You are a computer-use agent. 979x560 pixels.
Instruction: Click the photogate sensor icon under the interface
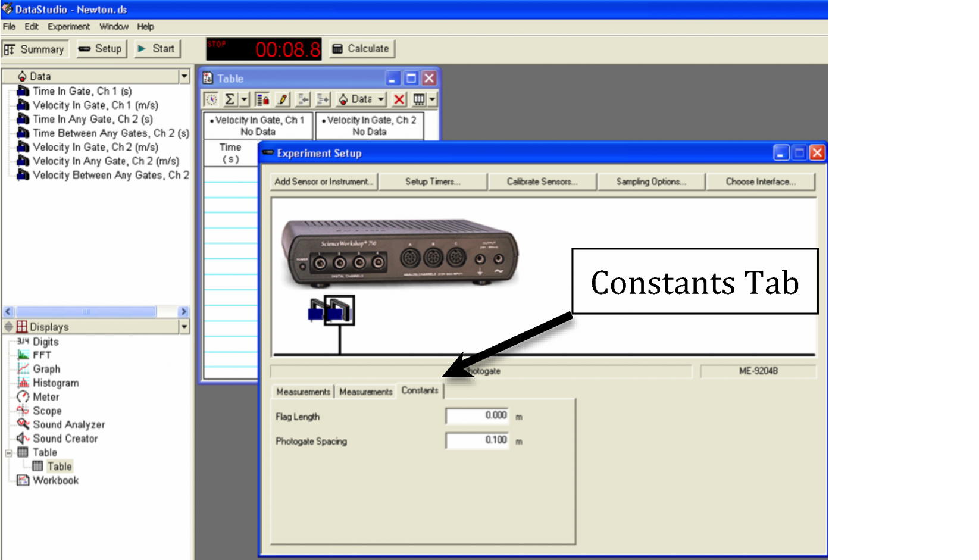pos(339,311)
